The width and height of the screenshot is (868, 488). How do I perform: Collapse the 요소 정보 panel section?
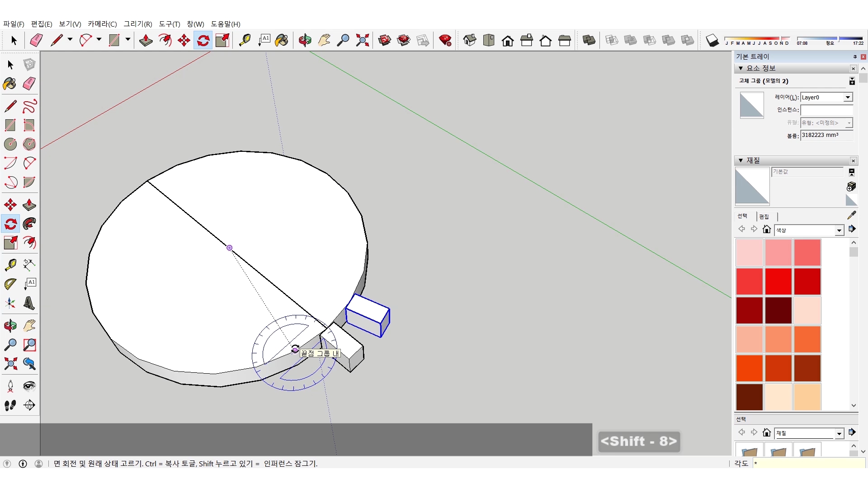741,68
